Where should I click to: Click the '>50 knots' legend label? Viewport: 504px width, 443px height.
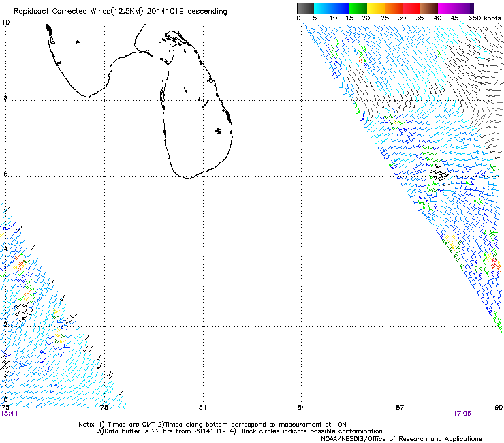(x=484, y=18)
